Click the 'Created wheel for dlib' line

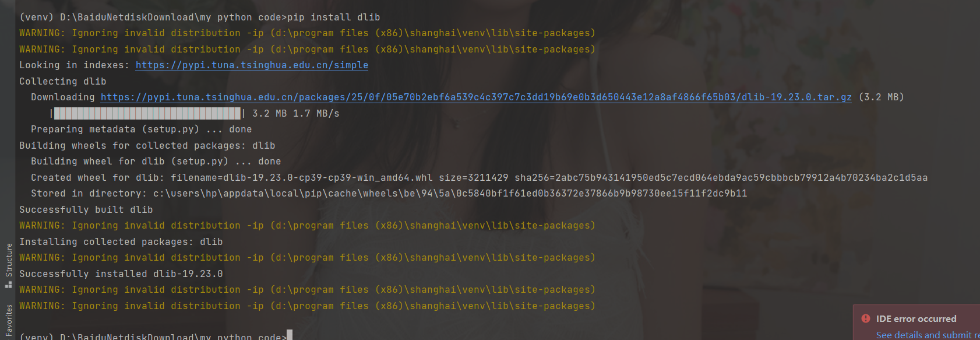(480, 177)
